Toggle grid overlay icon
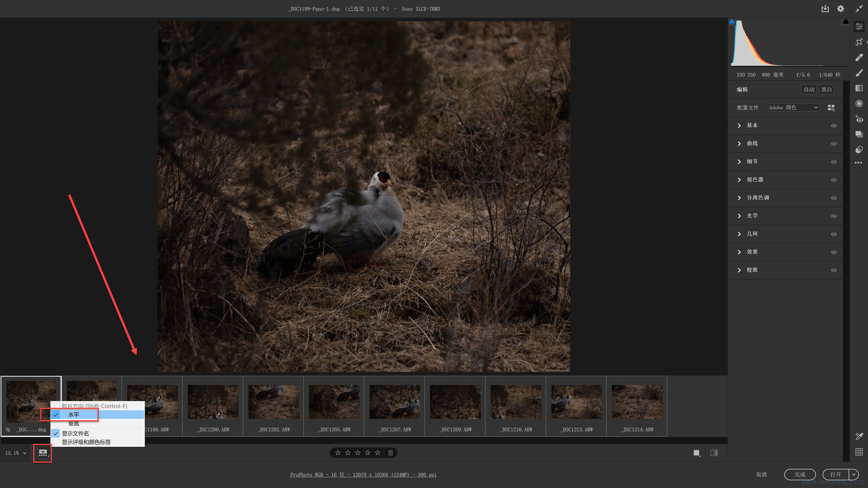Image resolution: width=868 pixels, height=488 pixels. point(859,452)
